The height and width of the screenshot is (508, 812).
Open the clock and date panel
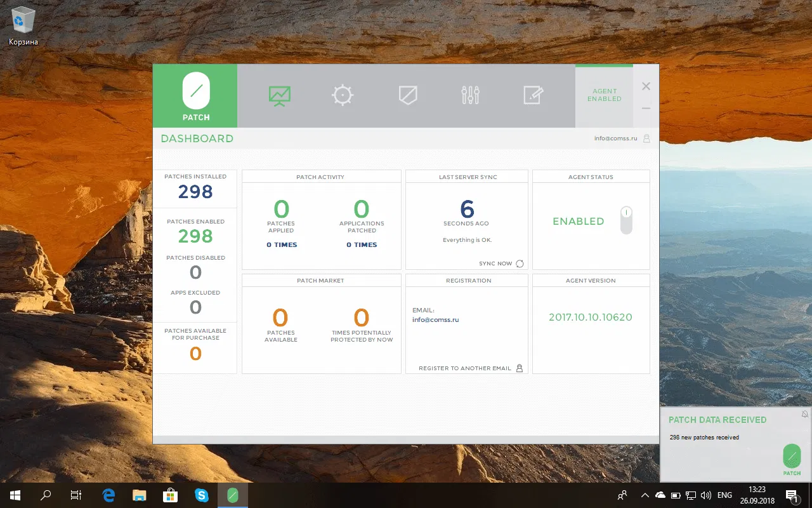758,495
